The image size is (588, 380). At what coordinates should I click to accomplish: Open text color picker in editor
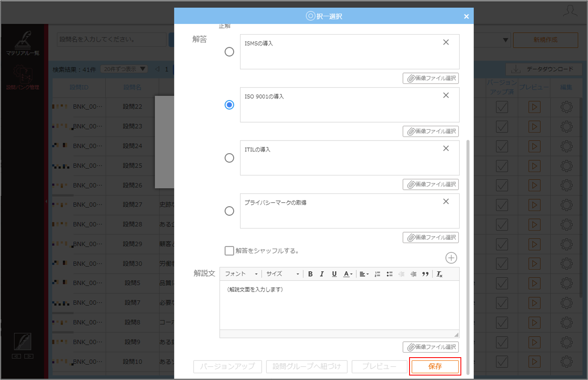click(348, 274)
